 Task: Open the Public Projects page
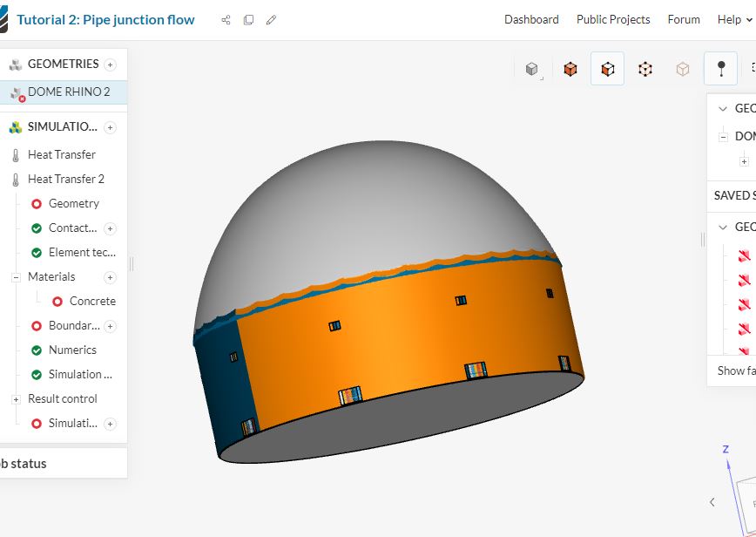click(x=613, y=19)
